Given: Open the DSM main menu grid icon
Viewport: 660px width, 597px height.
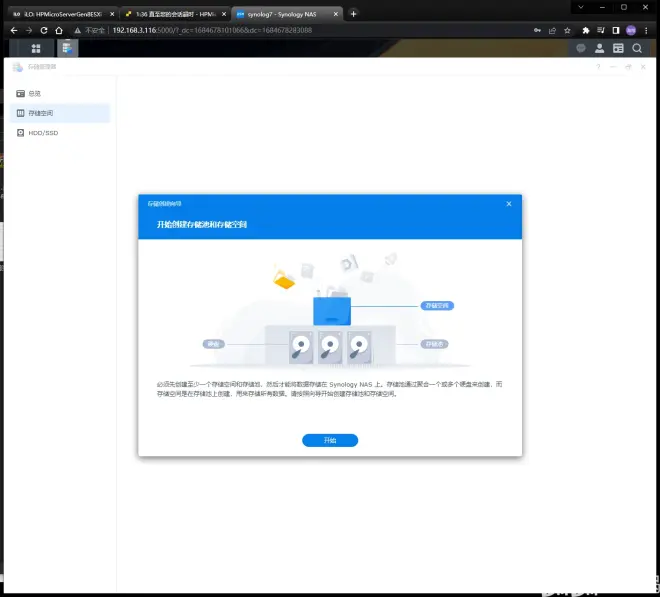Looking at the screenshot, I should point(36,48).
